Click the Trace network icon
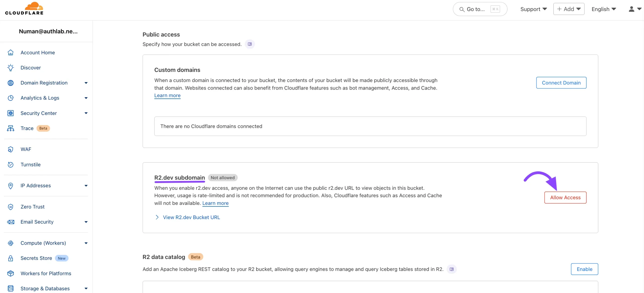This screenshot has height=293, width=644. 11,128
